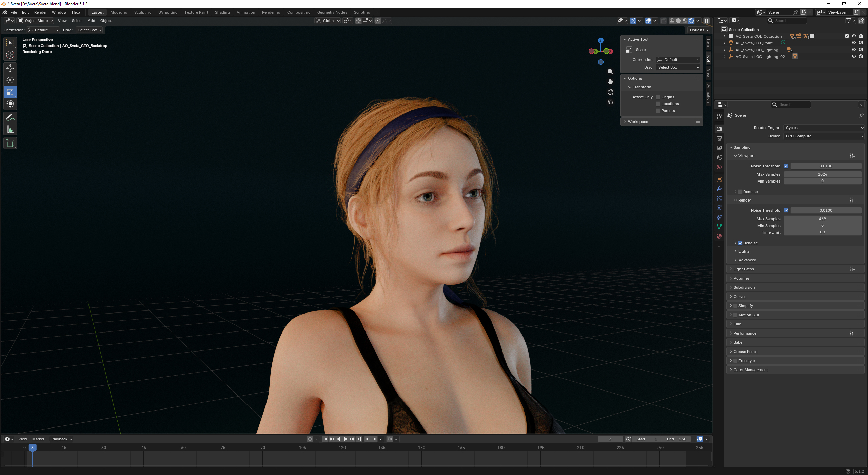Enable Viewport Denoise checkbox
868x475 pixels.
coord(740,192)
